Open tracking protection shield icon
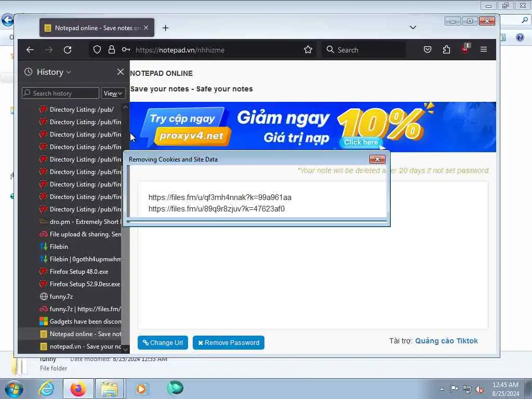The width and height of the screenshot is (532, 399). click(x=97, y=50)
